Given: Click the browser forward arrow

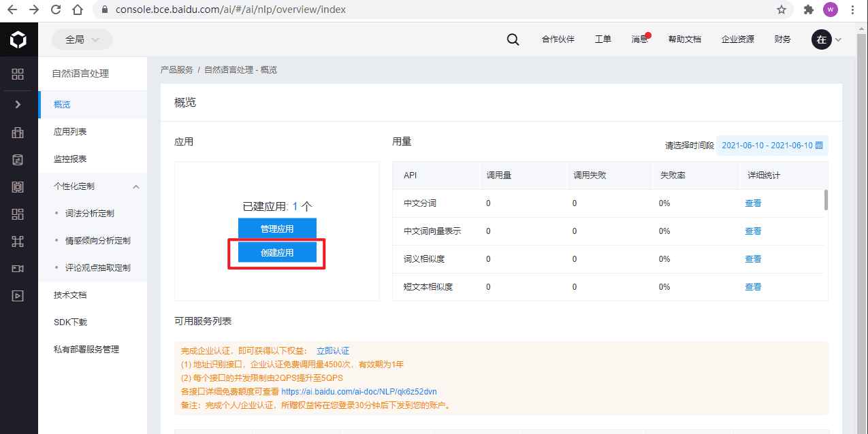Looking at the screenshot, I should click(x=34, y=10).
